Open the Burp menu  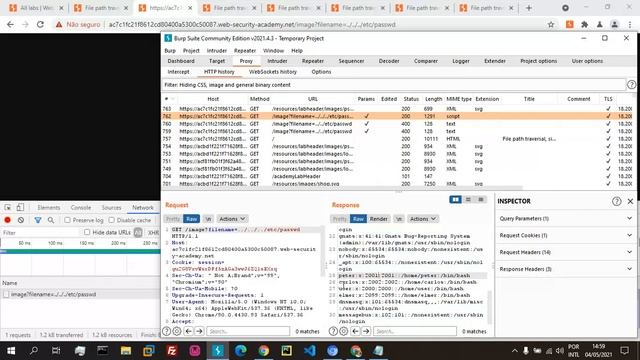170,51
